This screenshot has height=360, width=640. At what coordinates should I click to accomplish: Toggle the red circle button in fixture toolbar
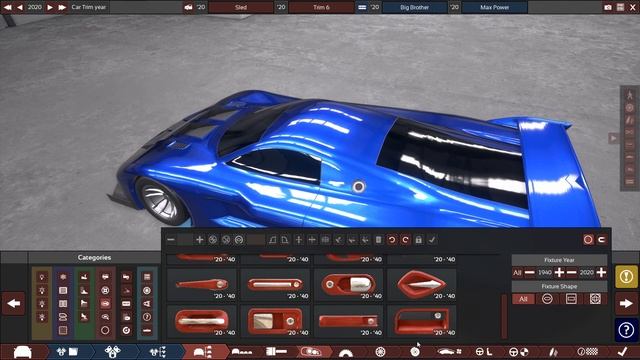coord(588,240)
